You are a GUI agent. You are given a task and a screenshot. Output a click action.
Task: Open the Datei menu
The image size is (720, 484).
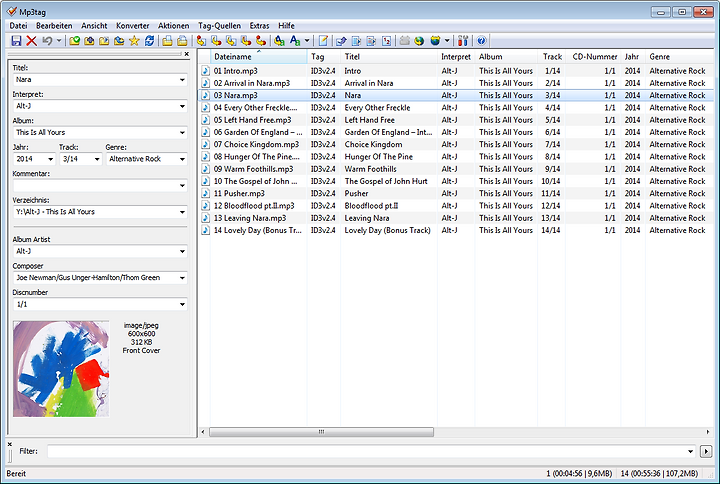click(x=18, y=26)
